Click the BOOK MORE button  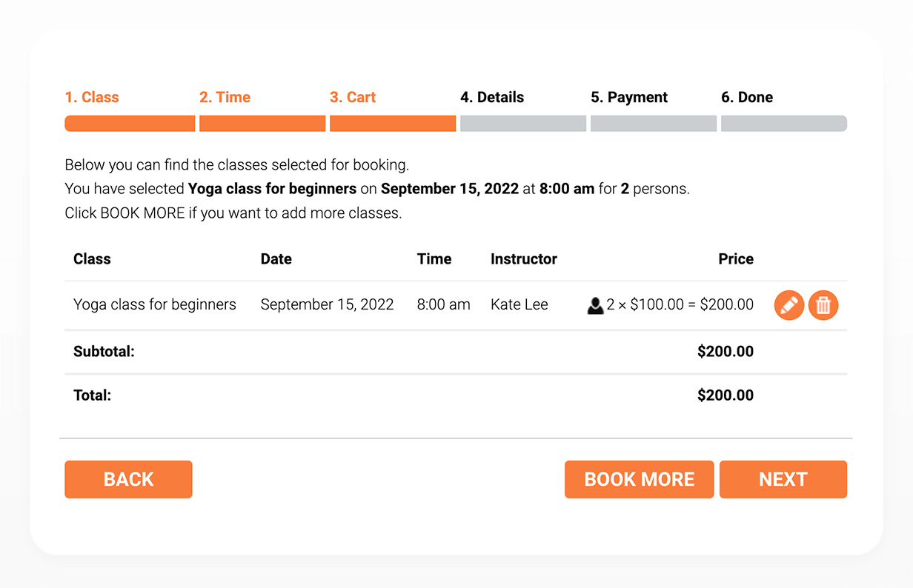coord(640,479)
